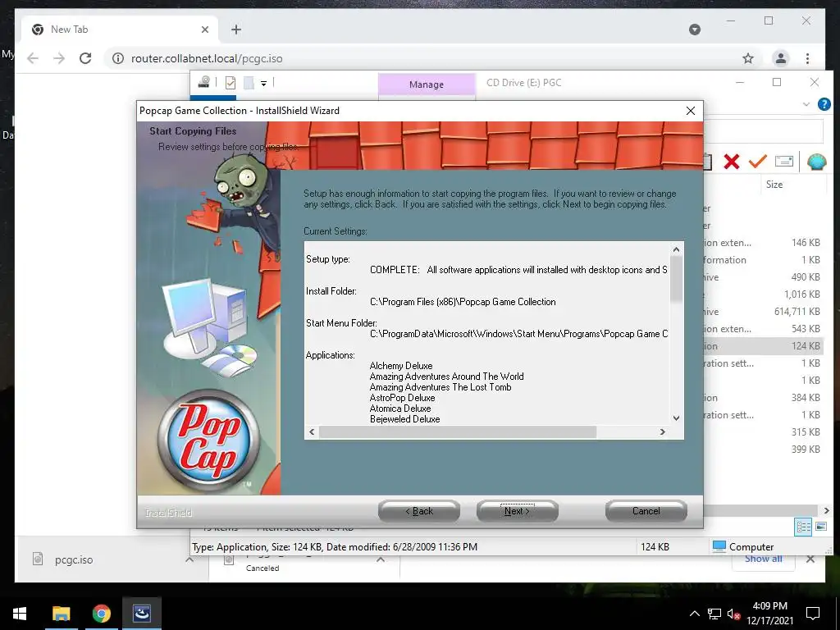
Task: Click the horizontal scrollbar thumb in settings box
Action: click(458, 431)
